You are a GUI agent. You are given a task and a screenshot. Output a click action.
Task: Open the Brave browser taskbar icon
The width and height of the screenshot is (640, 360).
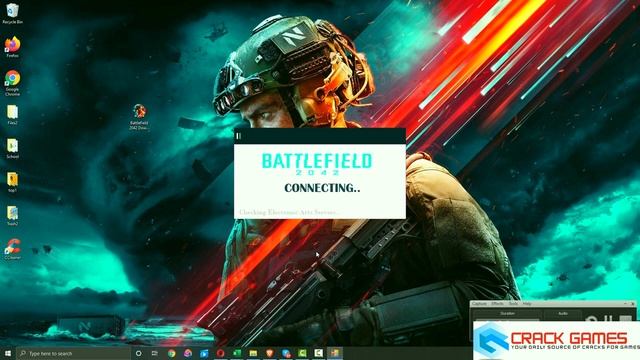pyautogui.click(x=270, y=353)
